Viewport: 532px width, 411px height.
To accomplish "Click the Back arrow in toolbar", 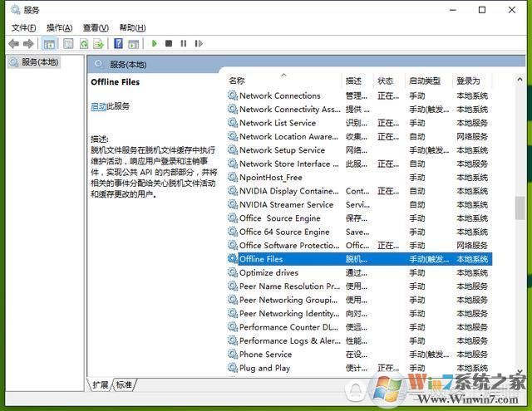I will pyautogui.click(x=13, y=43).
